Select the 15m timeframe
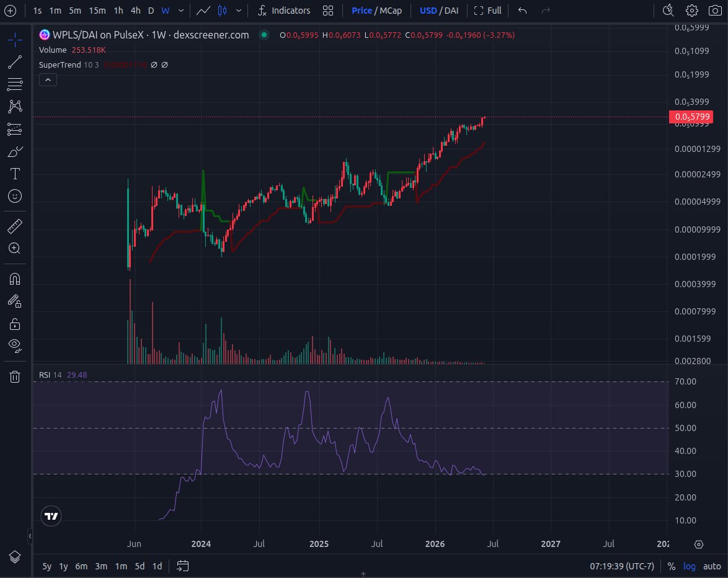The height and width of the screenshot is (578, 728). (97, 10)
